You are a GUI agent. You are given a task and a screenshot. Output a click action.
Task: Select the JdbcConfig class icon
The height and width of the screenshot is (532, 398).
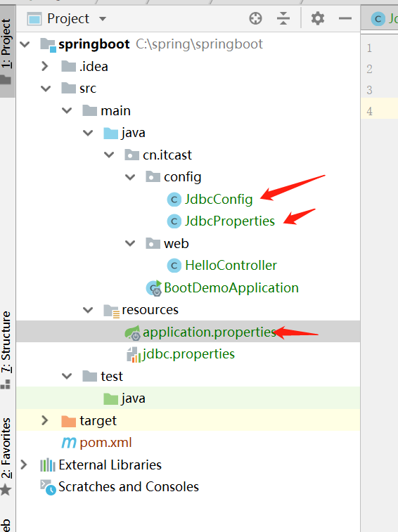(174, 200)
